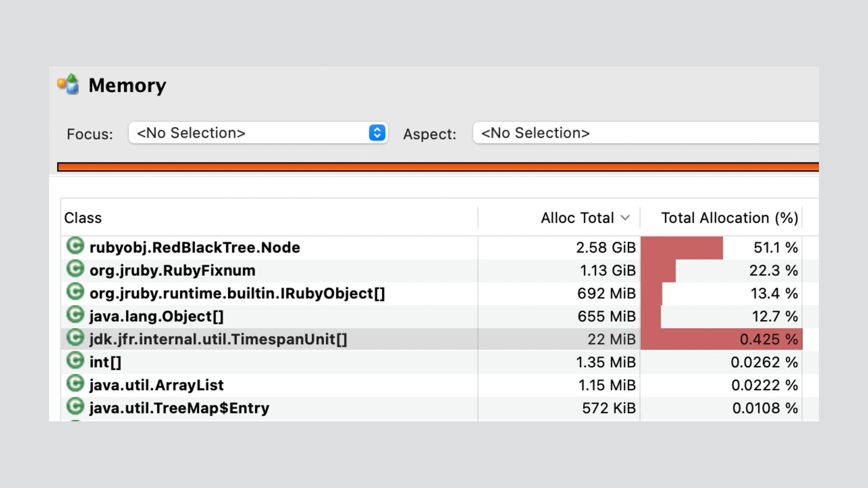Sort by the Class column header
This screenshot has width=868, height=488.
pos(83,218)
